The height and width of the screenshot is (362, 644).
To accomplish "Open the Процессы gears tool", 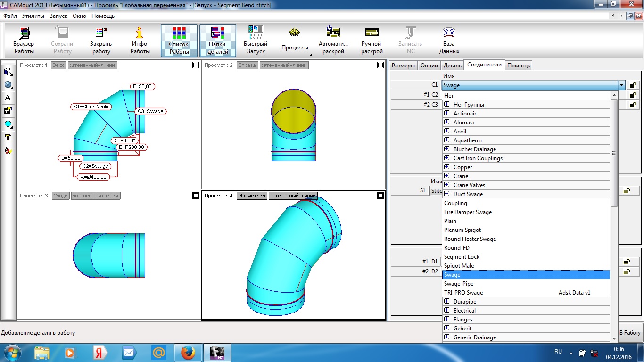I will pyautogui.click(x=295, y=41).
